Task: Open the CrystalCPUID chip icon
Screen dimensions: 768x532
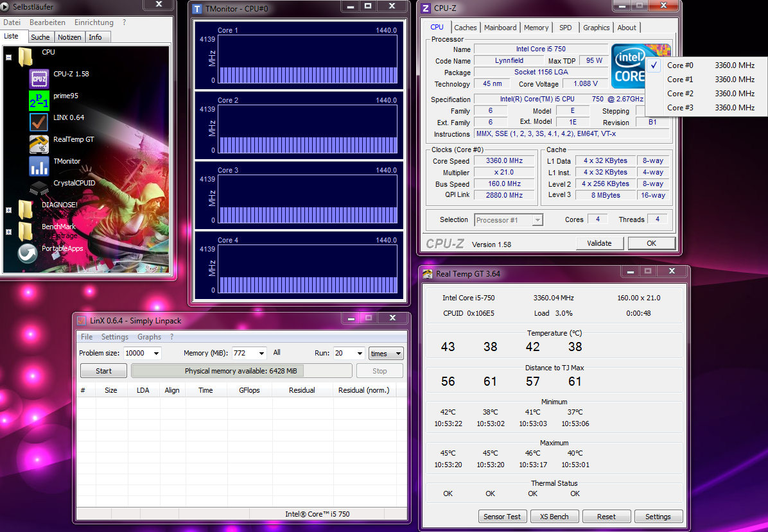Action: 39,187
